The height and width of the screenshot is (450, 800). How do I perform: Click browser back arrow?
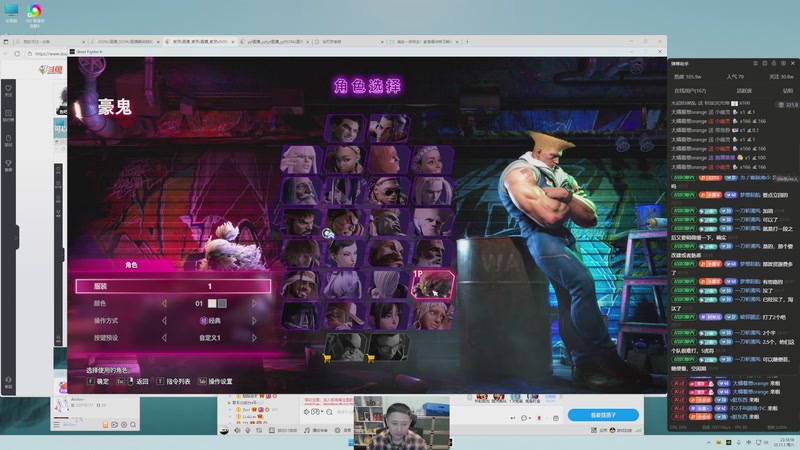point(6,54)
